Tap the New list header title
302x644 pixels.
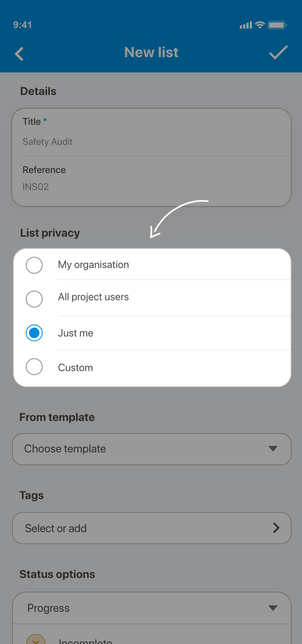click(x=151, y=52)
